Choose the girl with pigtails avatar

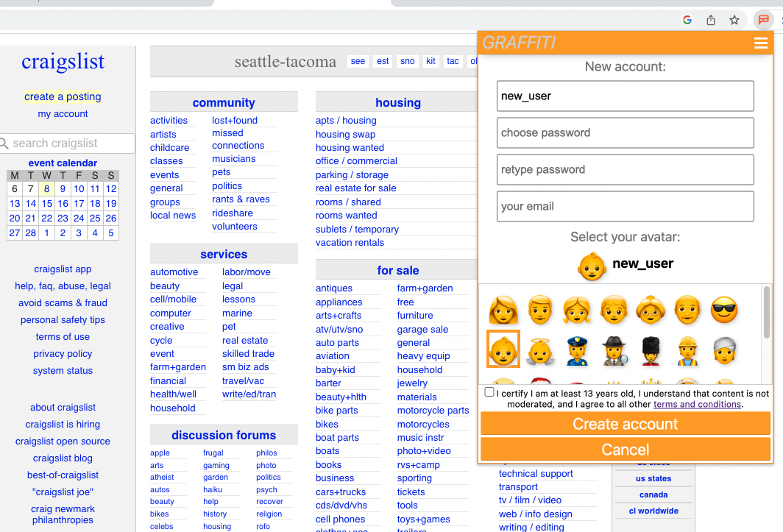point(577,310)
